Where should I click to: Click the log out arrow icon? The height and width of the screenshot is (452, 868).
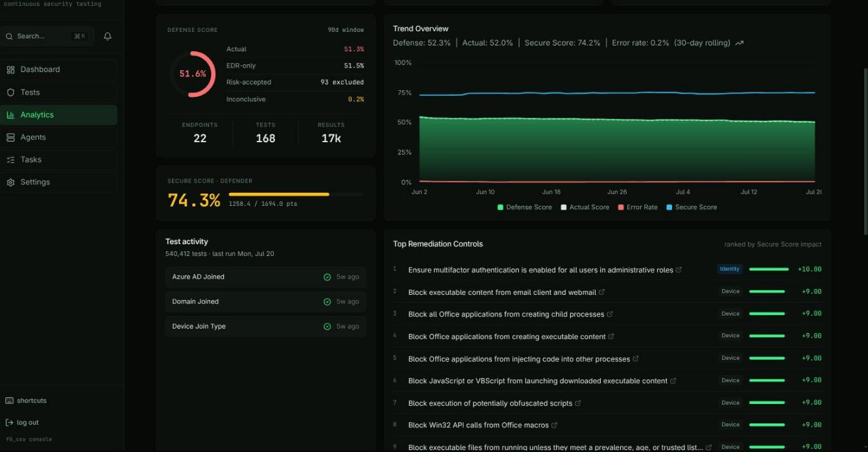pyautogui.click(x=9, y=422)
